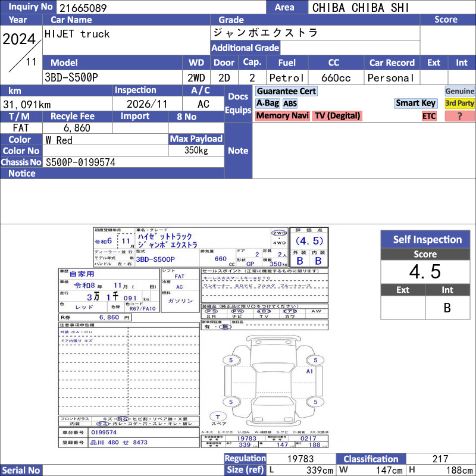This screenshot has height=476, width=476.
Task: Click the 2WD drive value
Action: pyautogui.click(x=196, y=78)
